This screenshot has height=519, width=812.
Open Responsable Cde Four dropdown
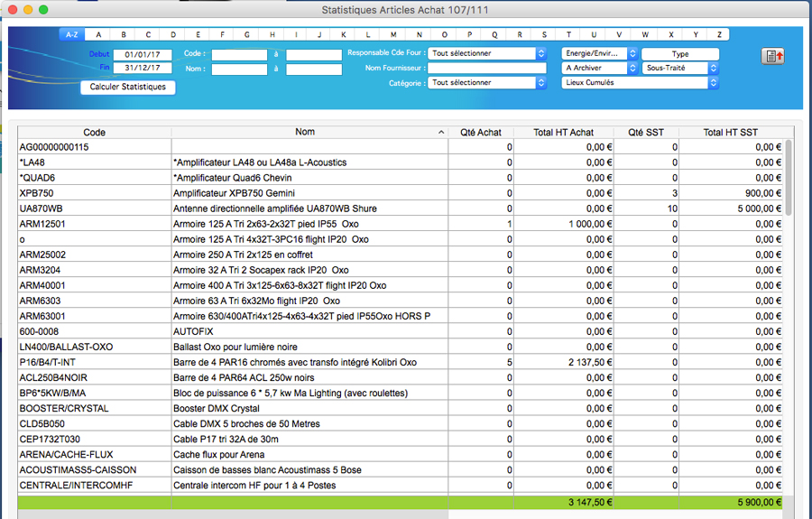[x=487, y=53]
